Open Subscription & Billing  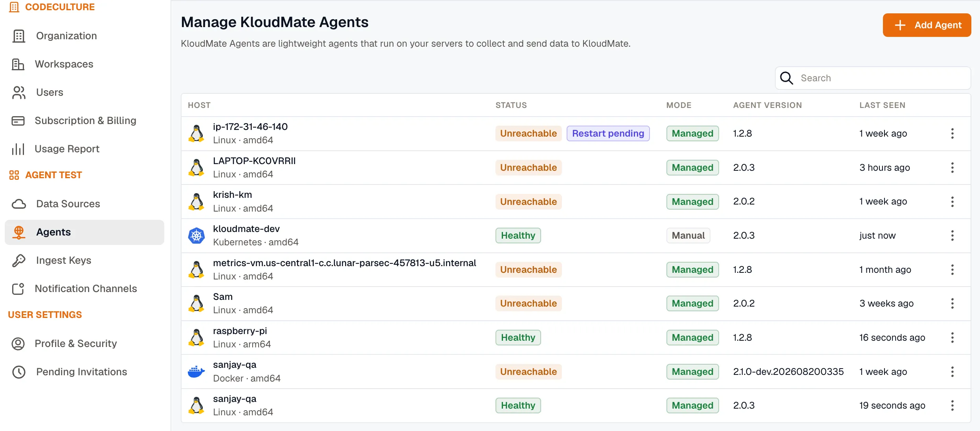coord(84,121)
